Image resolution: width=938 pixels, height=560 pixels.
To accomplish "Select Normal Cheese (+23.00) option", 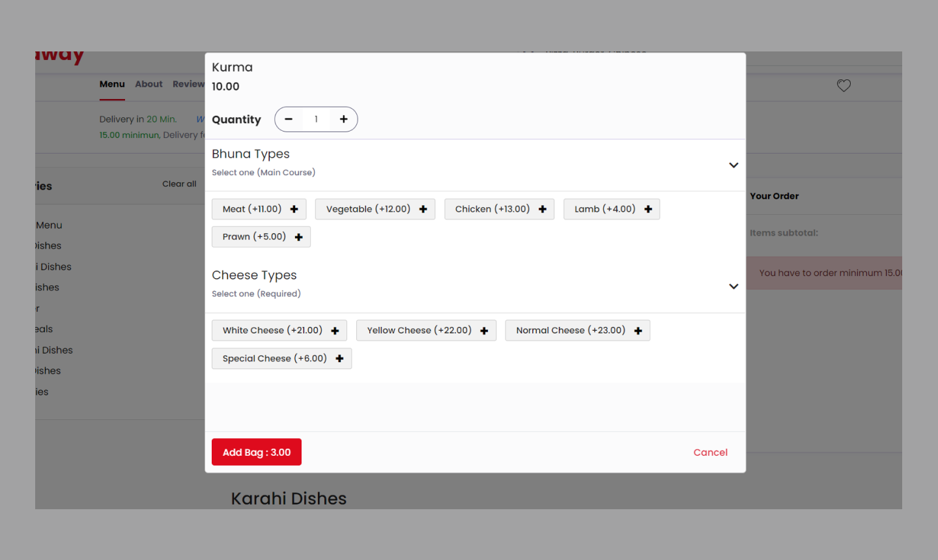I will point(570,331).
